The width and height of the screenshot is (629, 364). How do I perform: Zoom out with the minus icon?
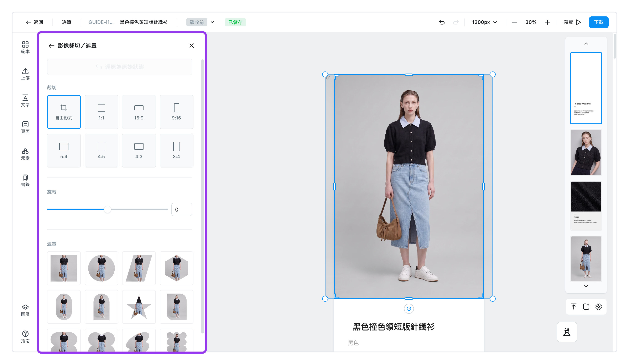pos(514,22)
